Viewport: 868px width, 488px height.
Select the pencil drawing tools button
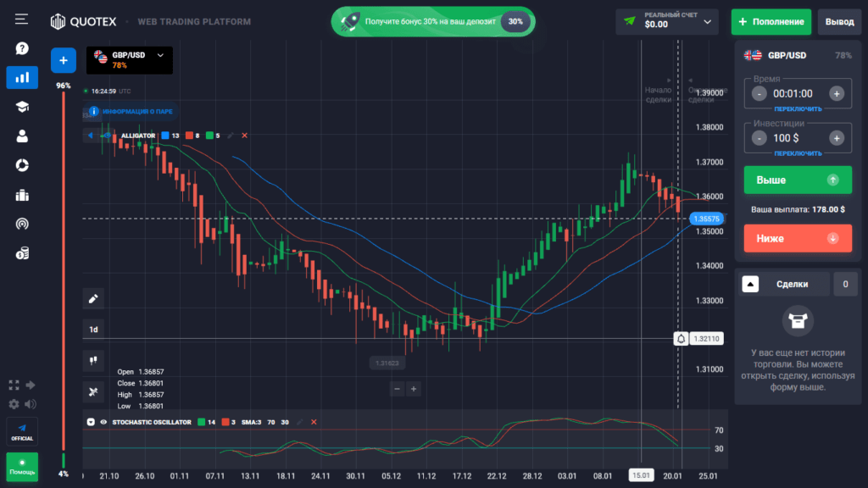tap(93, 298)
